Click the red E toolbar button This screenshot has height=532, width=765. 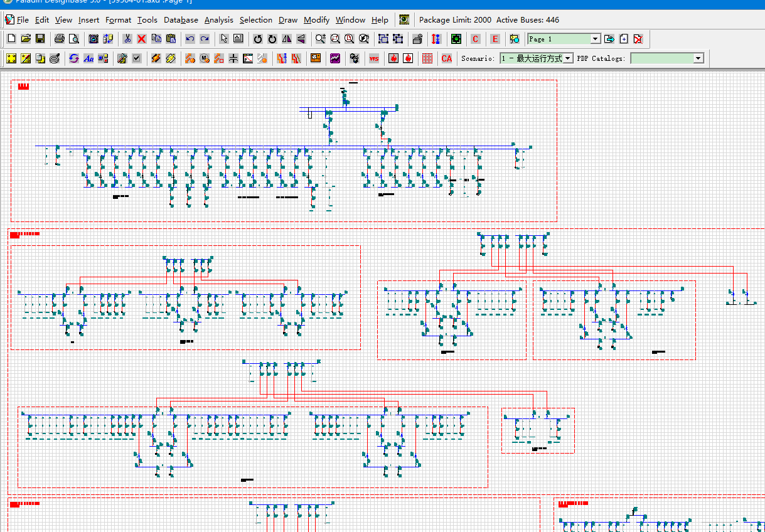(495, 39)
